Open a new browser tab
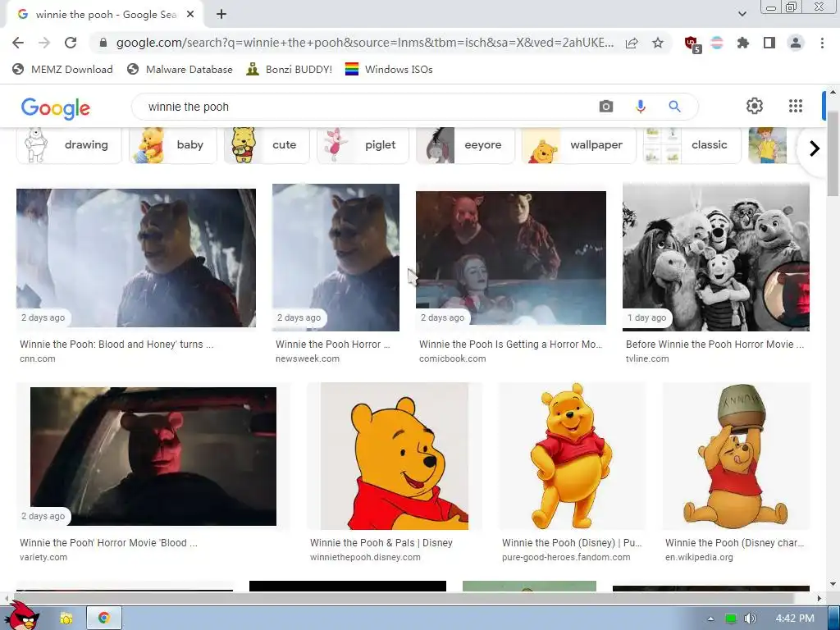840x630 pixels. 221,15
